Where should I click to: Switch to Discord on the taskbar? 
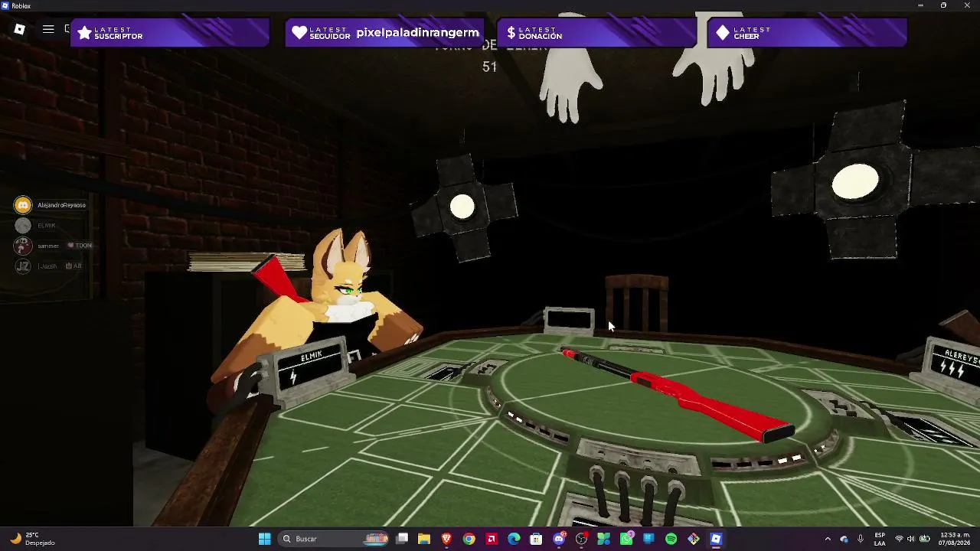559,539
